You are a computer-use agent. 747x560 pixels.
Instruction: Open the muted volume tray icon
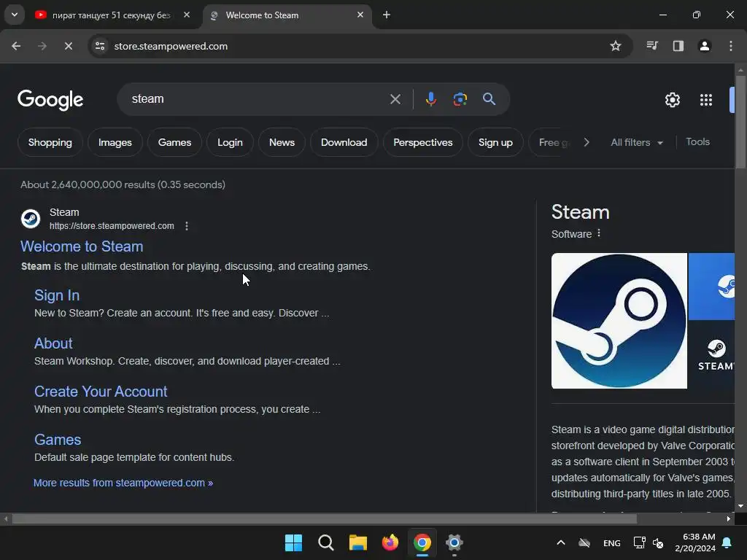coord(659,542)
